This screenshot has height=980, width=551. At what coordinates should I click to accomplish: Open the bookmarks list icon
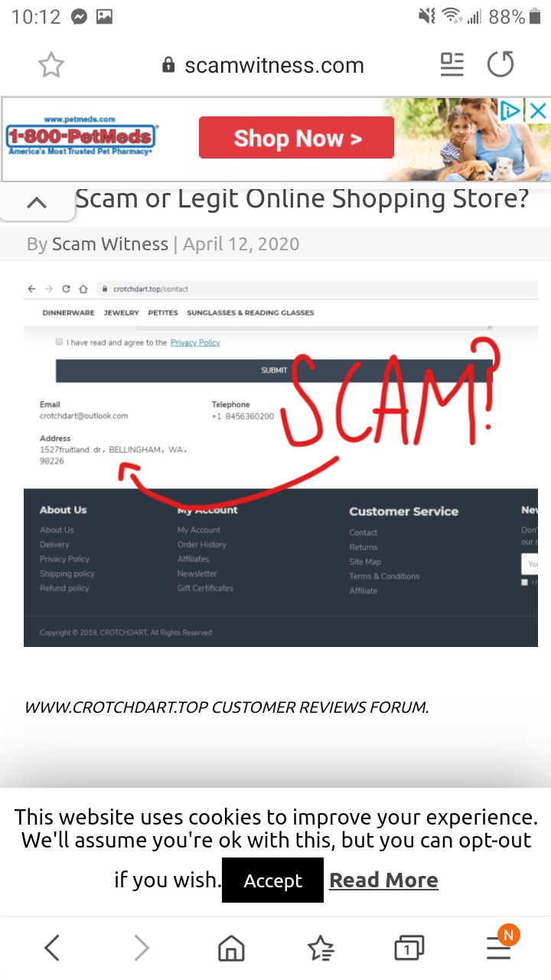point(321,949)
